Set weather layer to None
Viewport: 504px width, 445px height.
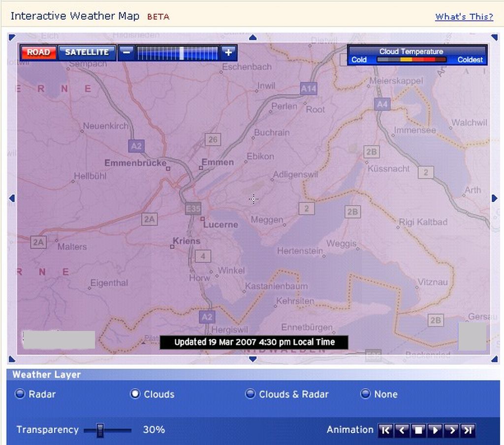(x=365, y=394)
